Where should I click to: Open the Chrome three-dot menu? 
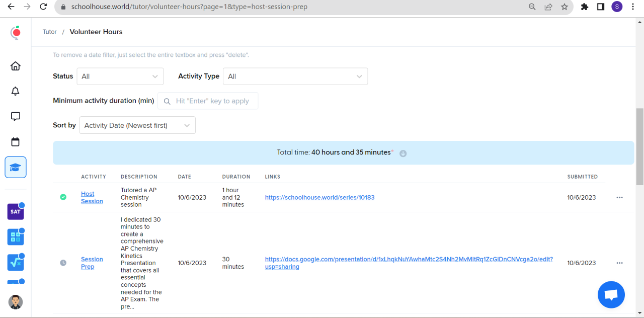(x=633, y=7)
